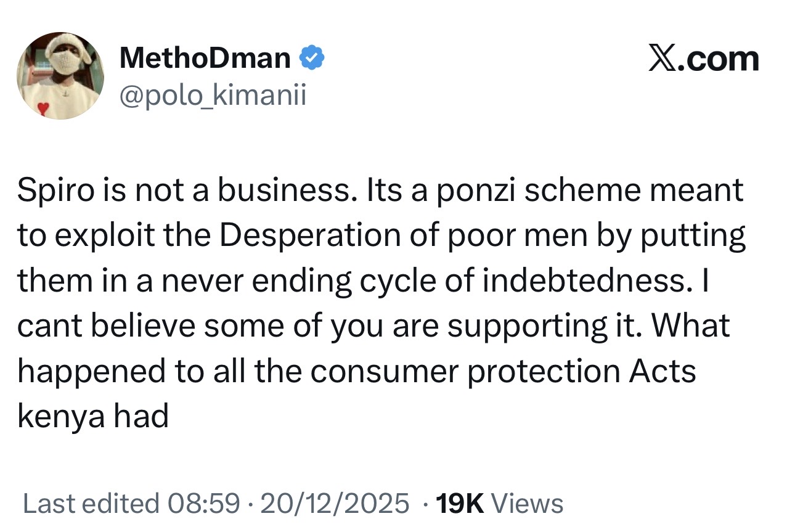Click the red heart on avatar

pos(43,109)
